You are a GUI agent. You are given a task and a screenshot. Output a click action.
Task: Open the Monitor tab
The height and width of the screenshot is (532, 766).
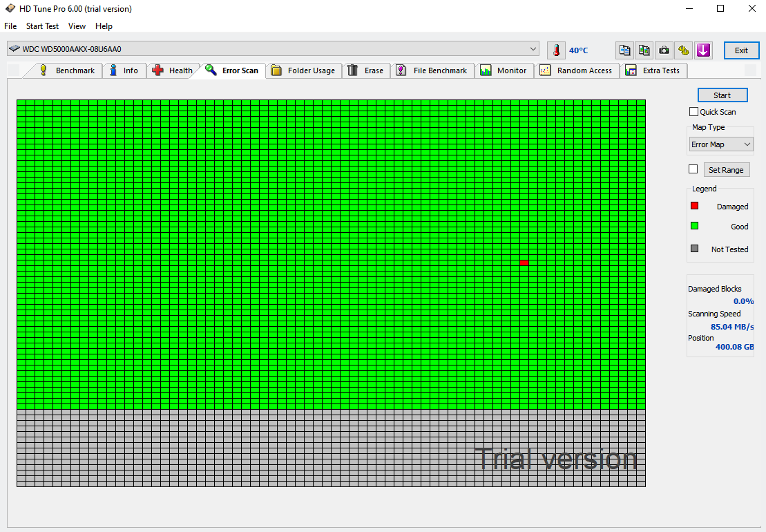(504, 70)
